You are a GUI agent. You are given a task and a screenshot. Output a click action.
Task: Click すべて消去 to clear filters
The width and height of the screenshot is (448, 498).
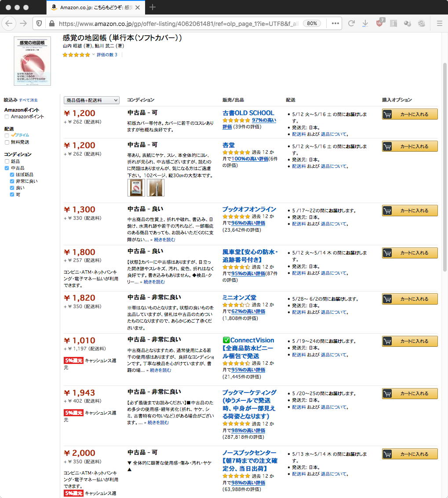[28, 100]
